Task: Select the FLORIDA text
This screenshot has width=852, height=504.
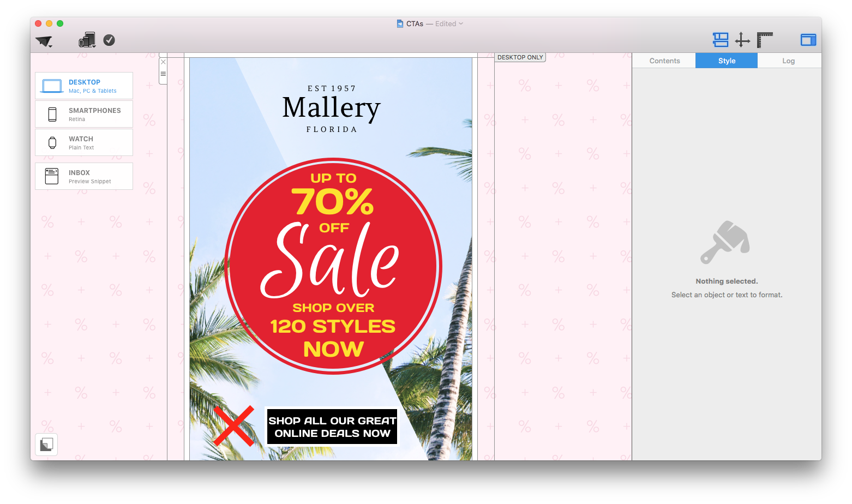Action: coord(332,129)
